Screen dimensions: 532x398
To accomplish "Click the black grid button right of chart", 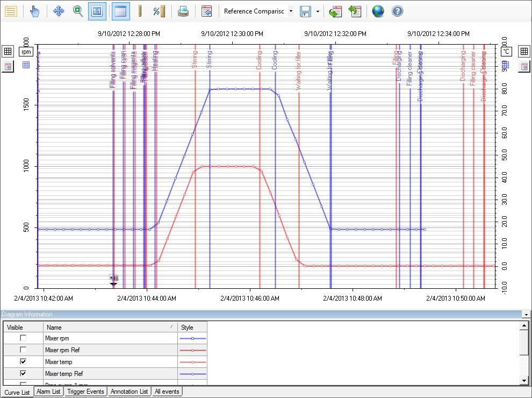I will (x=524, y=51).
